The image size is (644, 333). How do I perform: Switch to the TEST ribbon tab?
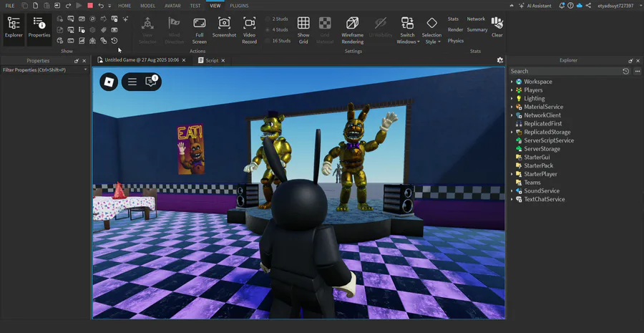[x=195, y=6]
